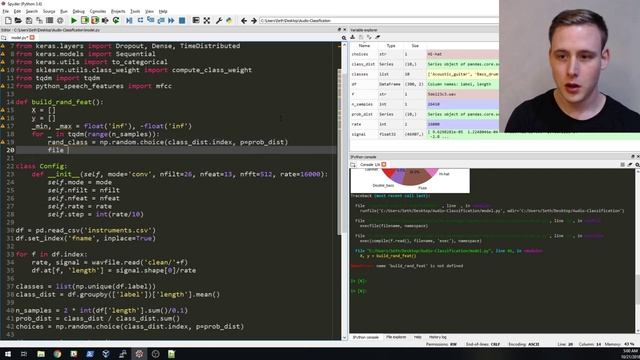The height and width of the screenshot is (360, 640).
Task: Click the eraser icon in Variable explorer toolbar
Action: coord(378,37)
